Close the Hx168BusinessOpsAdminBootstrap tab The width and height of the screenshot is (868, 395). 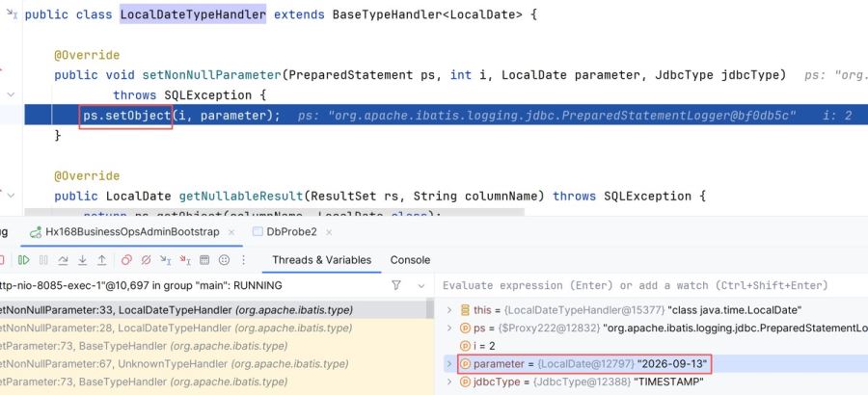231,232
